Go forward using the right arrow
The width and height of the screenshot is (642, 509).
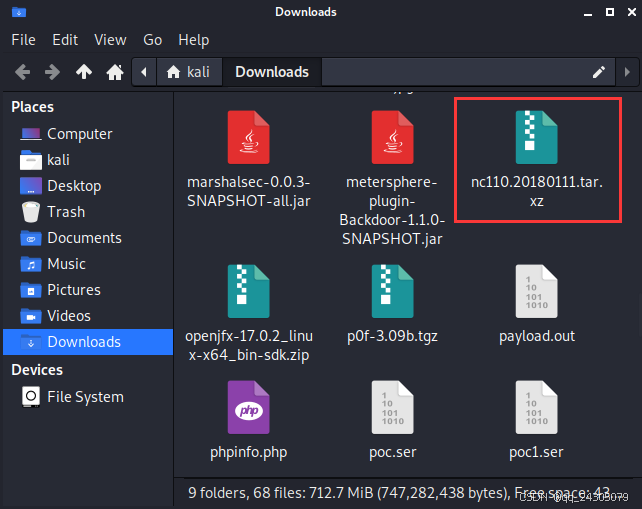point(52,72)
